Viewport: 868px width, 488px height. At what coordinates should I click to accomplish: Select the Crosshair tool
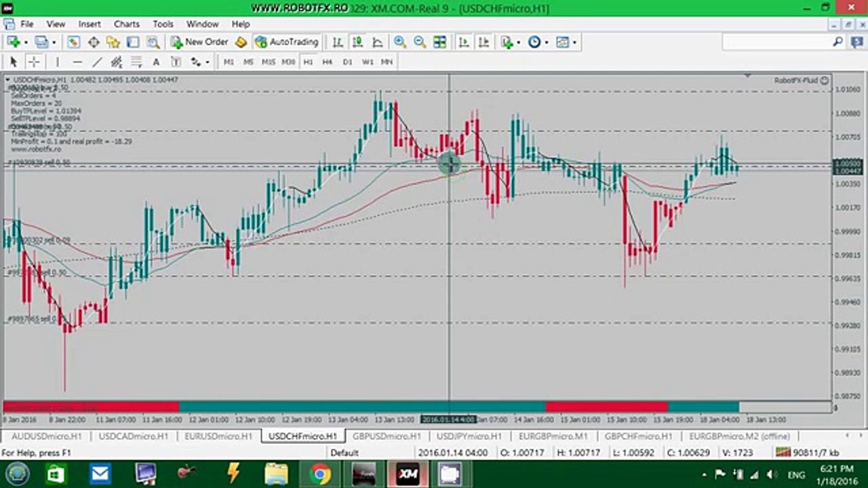click(33, 62)
